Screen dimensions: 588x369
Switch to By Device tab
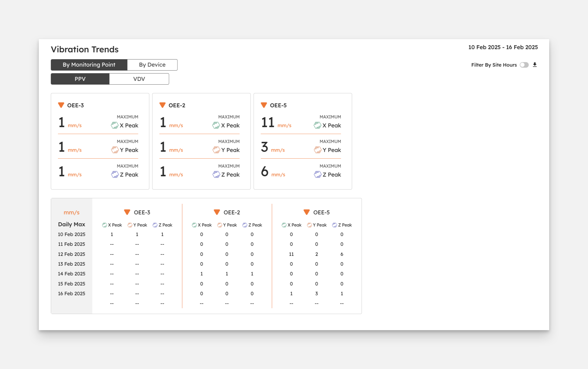pyautogui.click(x=152, y=65)
